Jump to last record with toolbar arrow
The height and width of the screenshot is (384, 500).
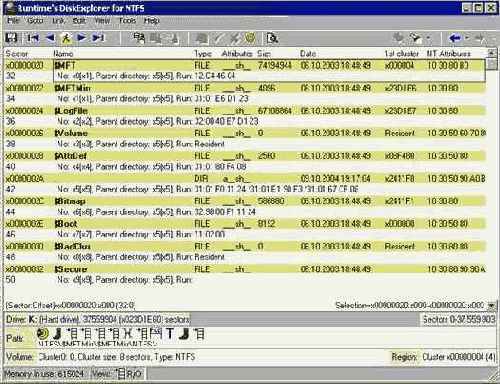98,38
